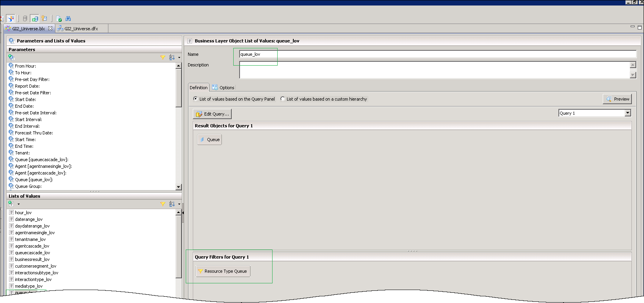Expand the insert list of values dropdown arrow
Viewport: 644px width, 303px height.
click(18, 204)
